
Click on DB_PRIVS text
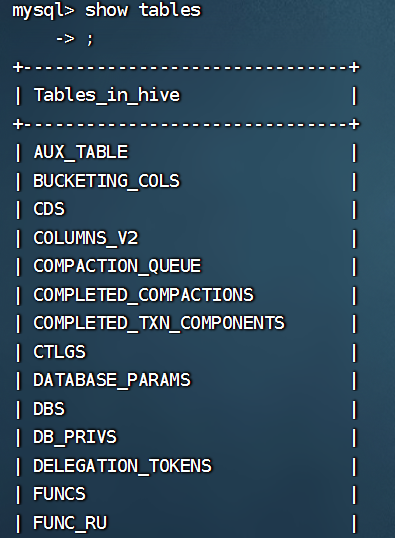pyautogui.click(x=75, y=437)
